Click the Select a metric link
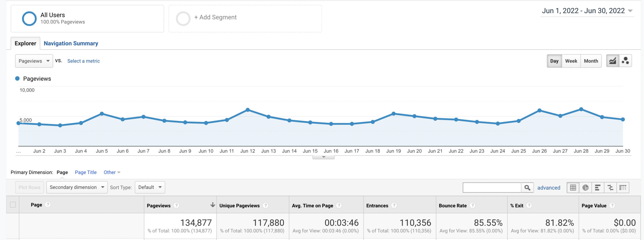This screenshot has height=240, width=644. 83,61
